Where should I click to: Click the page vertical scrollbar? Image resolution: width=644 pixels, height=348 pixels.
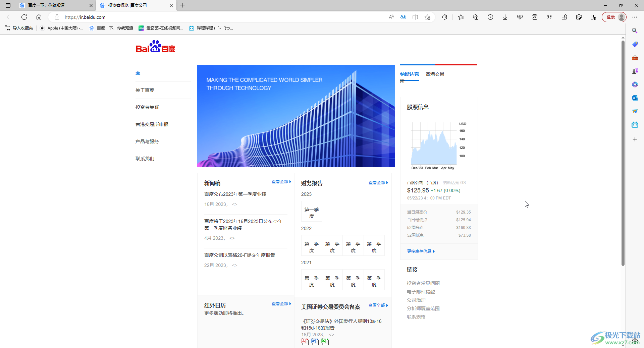[623, 153]
